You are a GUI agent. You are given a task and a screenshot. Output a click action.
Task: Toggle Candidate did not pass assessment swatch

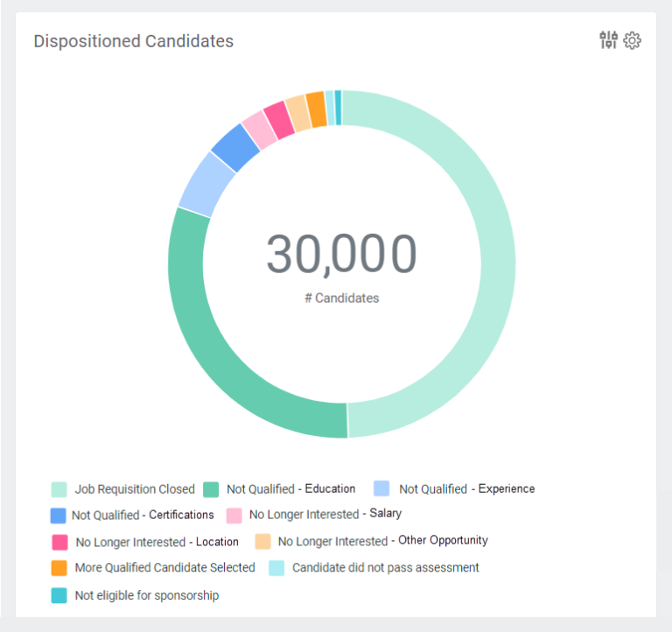276,568
